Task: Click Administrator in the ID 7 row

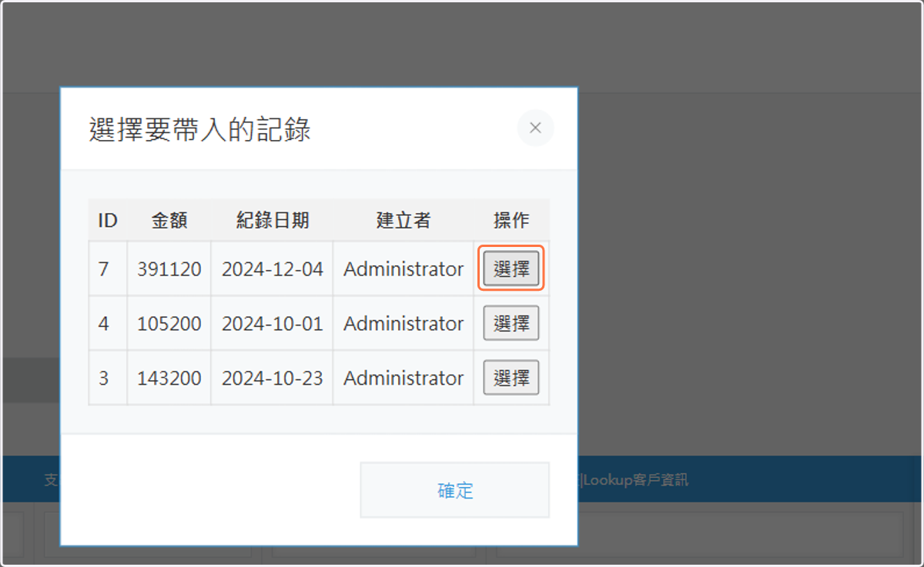Action: 403,268
